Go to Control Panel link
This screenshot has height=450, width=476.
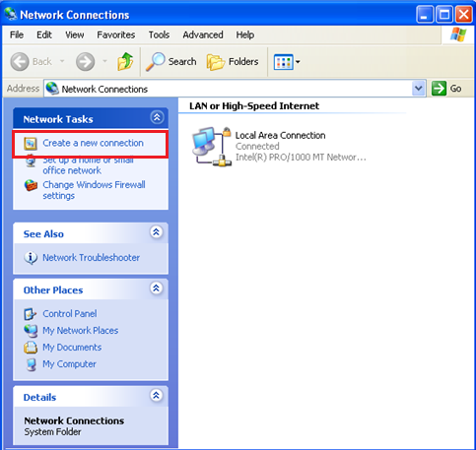click(70, 314)
